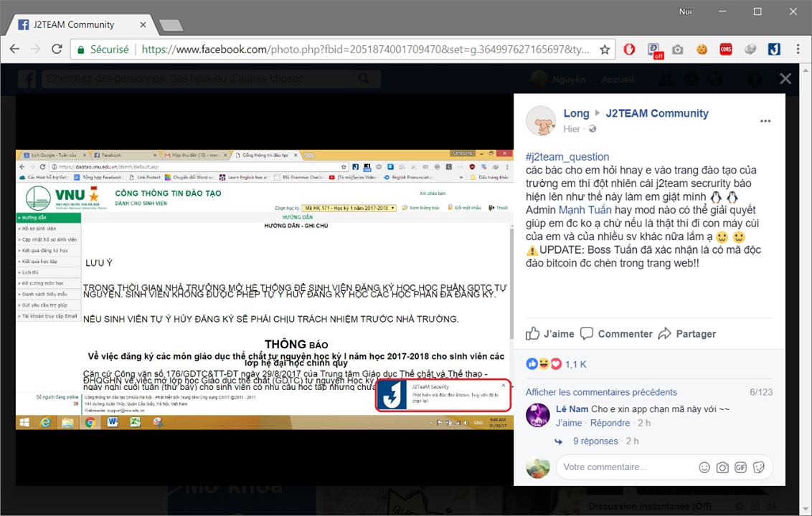Image resolution: width=812 pixels, height=516 pixels.
Task: Reload the page with the refresh icon
Action: 57,49
